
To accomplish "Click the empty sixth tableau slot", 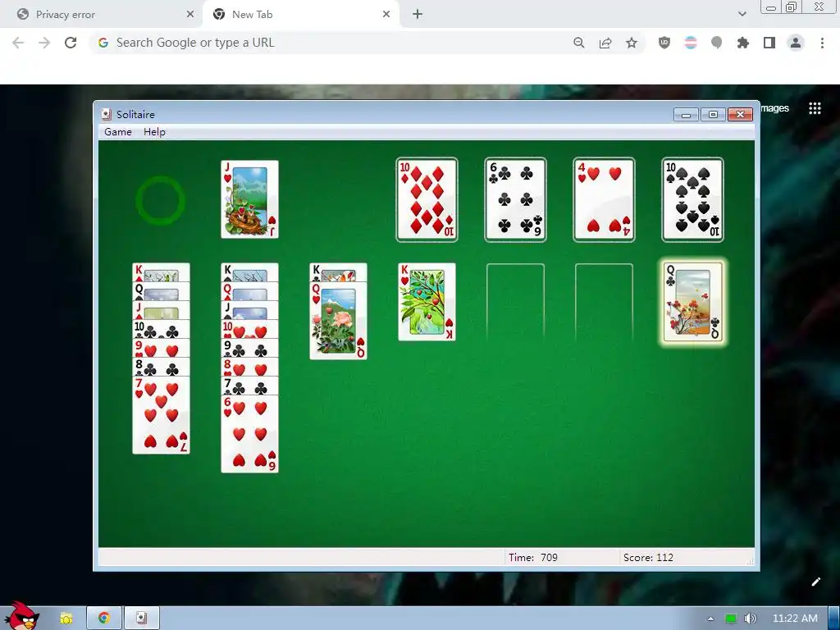I will (604, 302).
